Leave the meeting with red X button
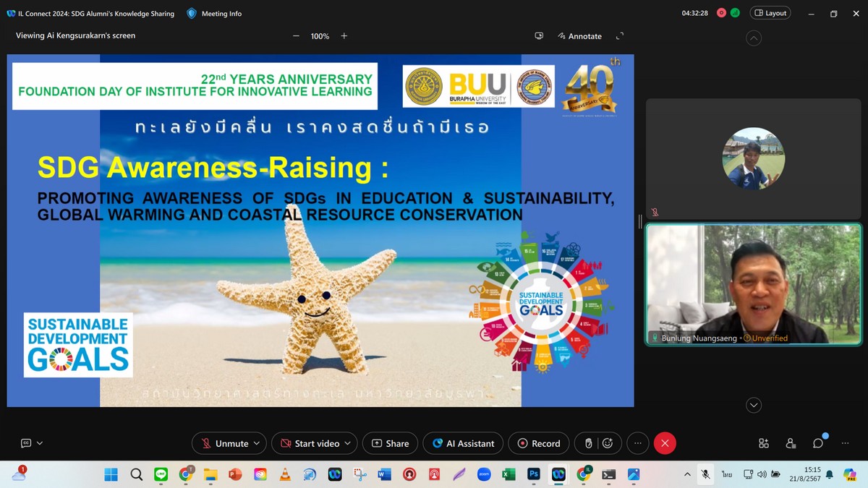Image resolution: width=868 pixels, height=488 pixels. pyautogui.click(x=665, y=443)
